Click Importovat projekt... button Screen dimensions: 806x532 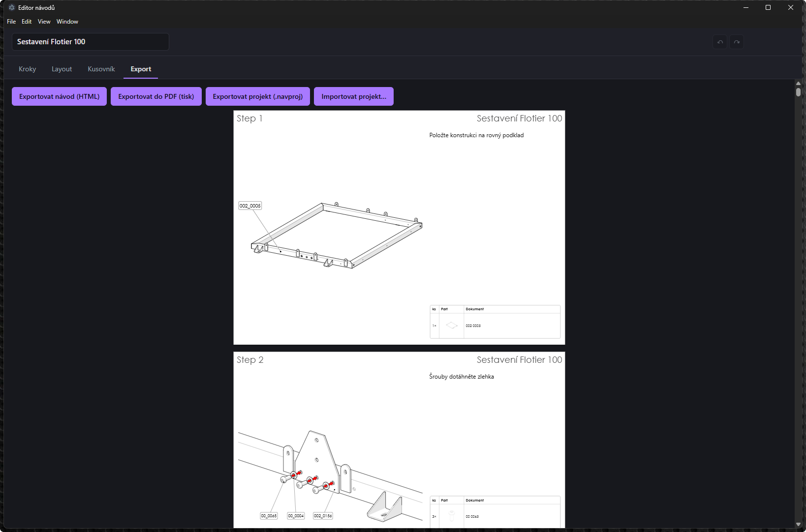click(354, 96)
